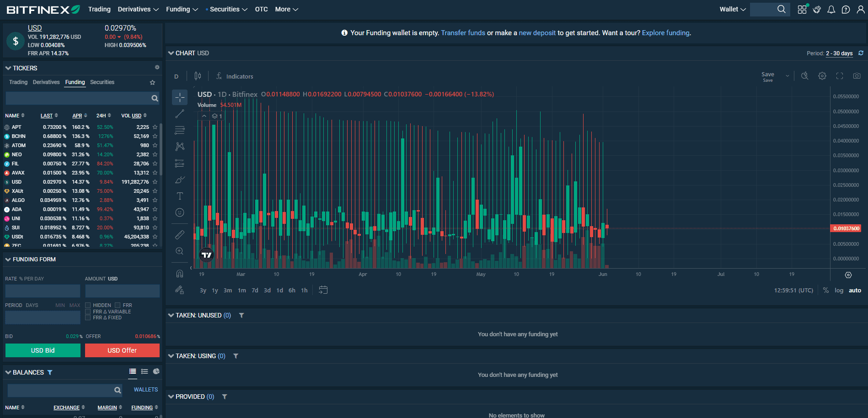
Task: Open the emoji icons tool
Action: click(180, 212)
